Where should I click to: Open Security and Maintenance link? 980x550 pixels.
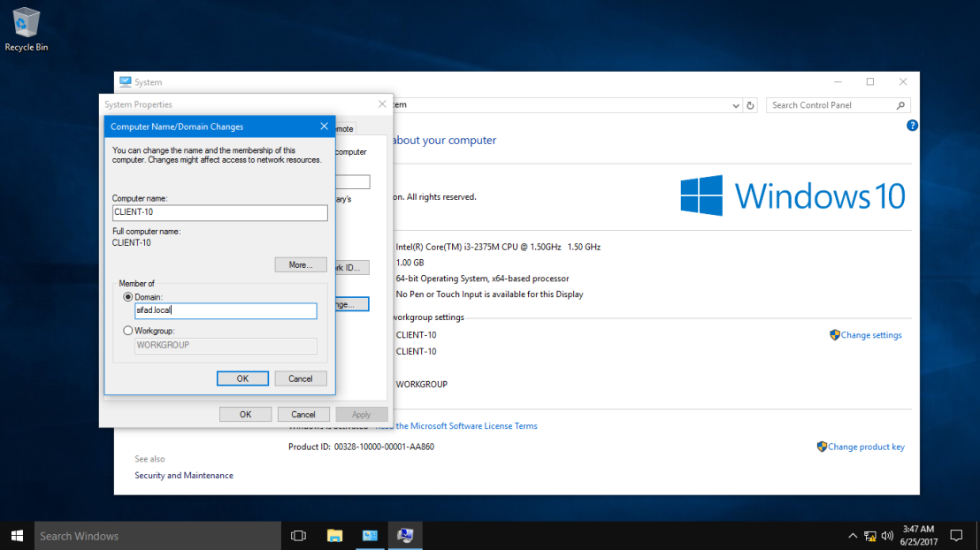pyautogui.click(x=184, y=476)
